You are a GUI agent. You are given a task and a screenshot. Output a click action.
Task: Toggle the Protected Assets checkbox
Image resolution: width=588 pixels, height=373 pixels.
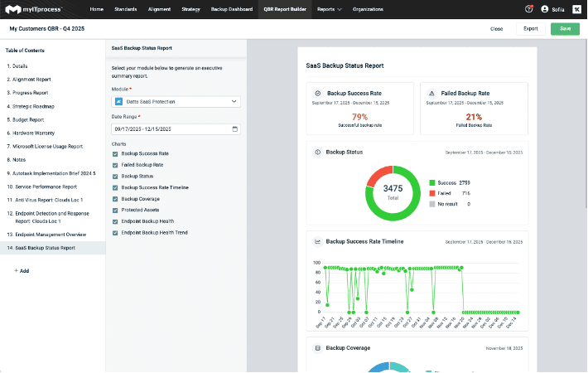[x=115, y=211]
